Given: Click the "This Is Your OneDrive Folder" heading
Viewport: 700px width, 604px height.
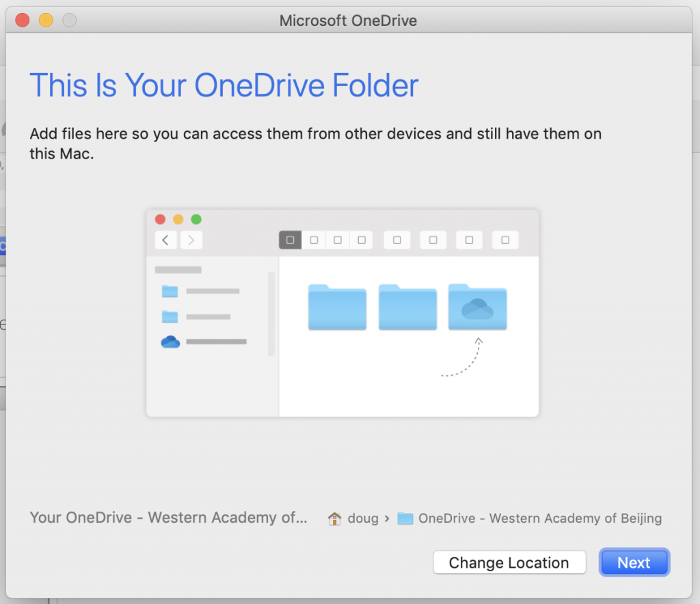Looking at the screenshot, I should point(224,85).
